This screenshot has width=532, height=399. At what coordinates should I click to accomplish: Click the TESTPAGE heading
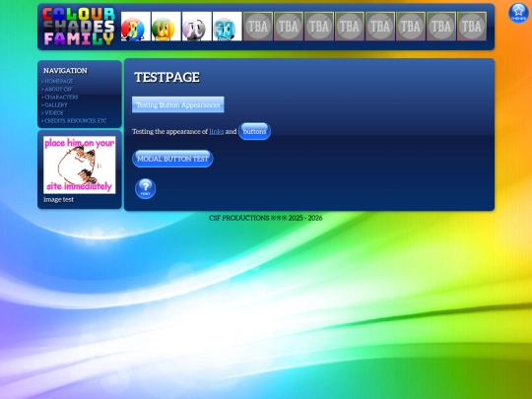pyautogui.click(x=166, y=77)
